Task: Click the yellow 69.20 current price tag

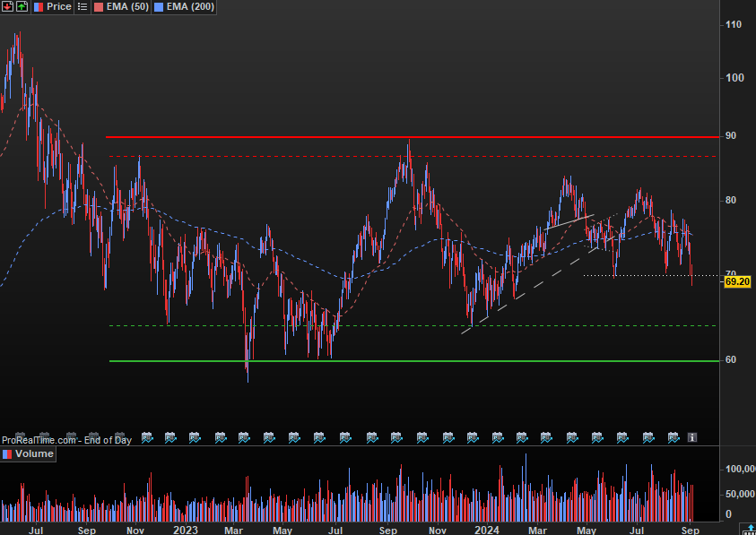Action: [737, 281]
